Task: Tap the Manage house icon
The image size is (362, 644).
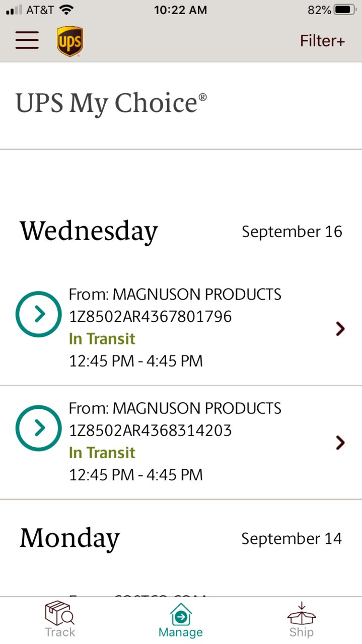Action: 181,615
